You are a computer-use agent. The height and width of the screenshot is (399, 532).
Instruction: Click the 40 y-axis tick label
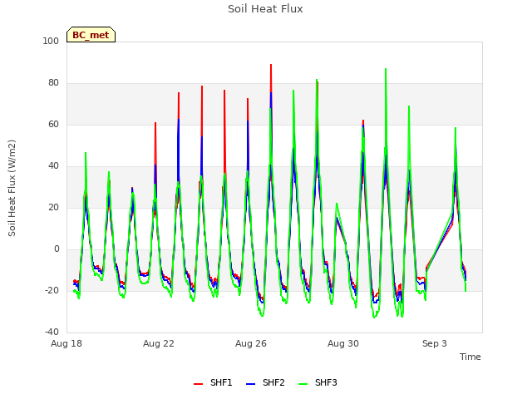point(53,166)
